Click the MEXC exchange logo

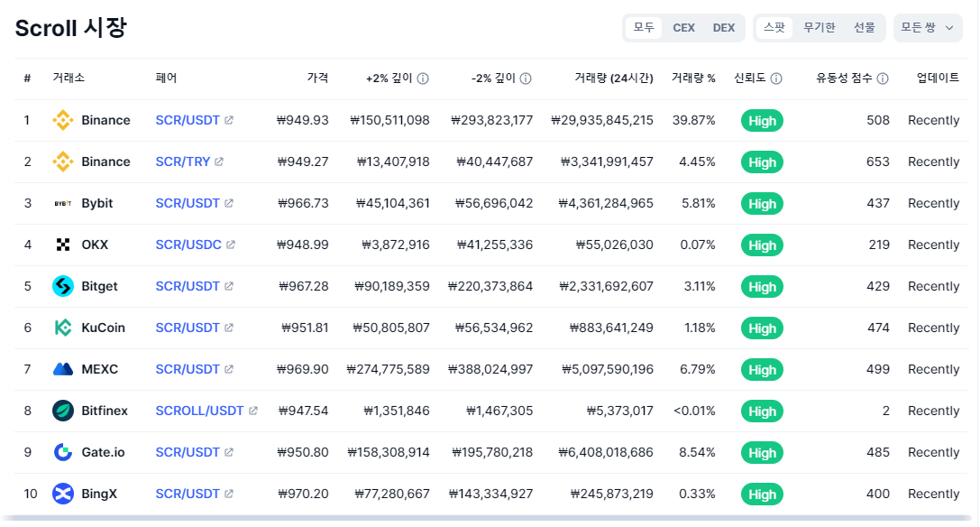(x=62, y=369)
